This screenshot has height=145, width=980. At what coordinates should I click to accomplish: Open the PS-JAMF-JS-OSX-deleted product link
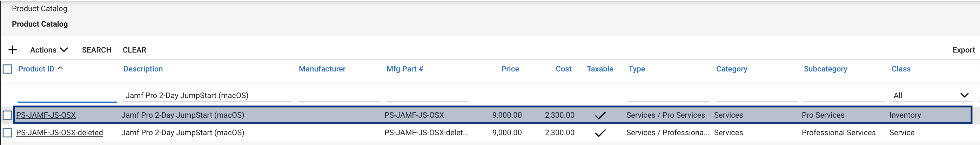pyautogui.click(x=59, y=132)
